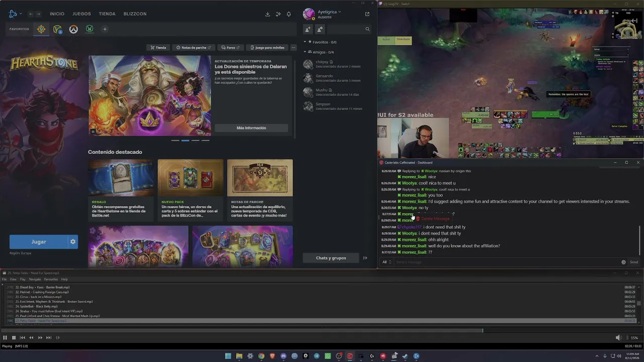
Task: Pop out the friends panel into a window
Action: coord(367,14)
